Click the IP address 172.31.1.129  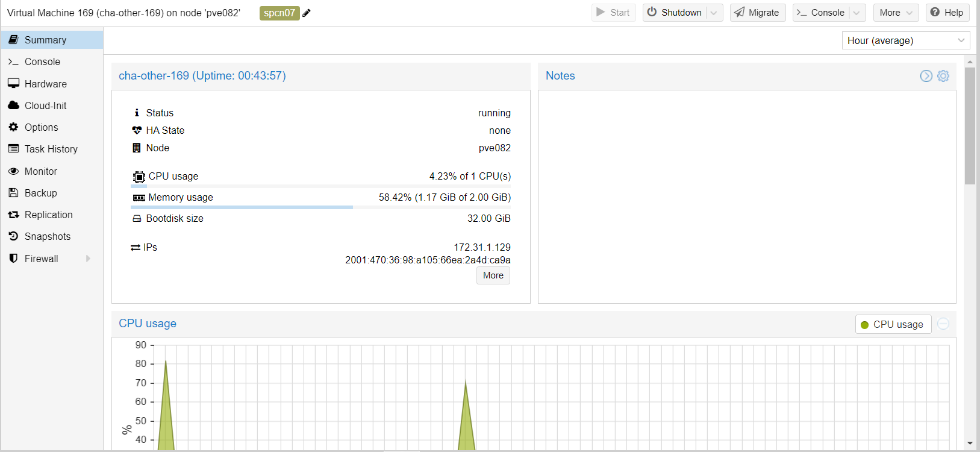[482, 247]
